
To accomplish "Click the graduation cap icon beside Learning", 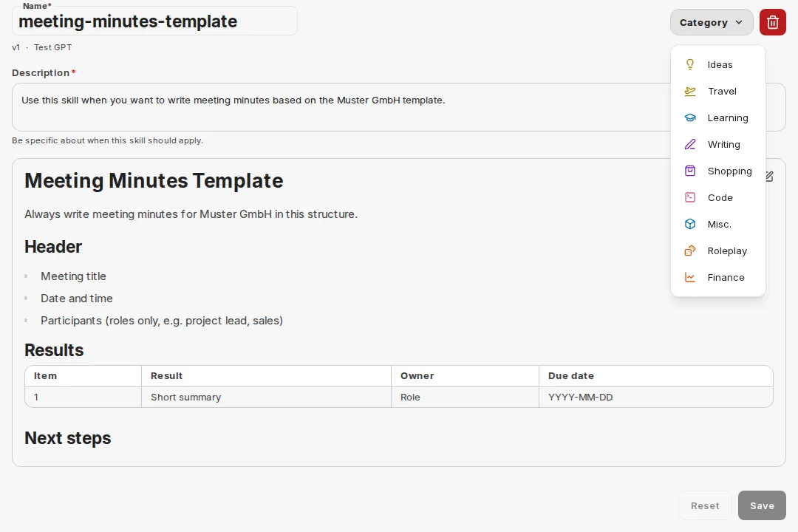I will tap(690, 117).
